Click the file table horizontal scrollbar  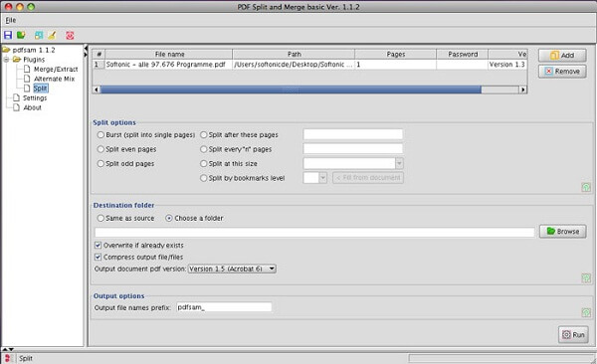pos(309,90)
